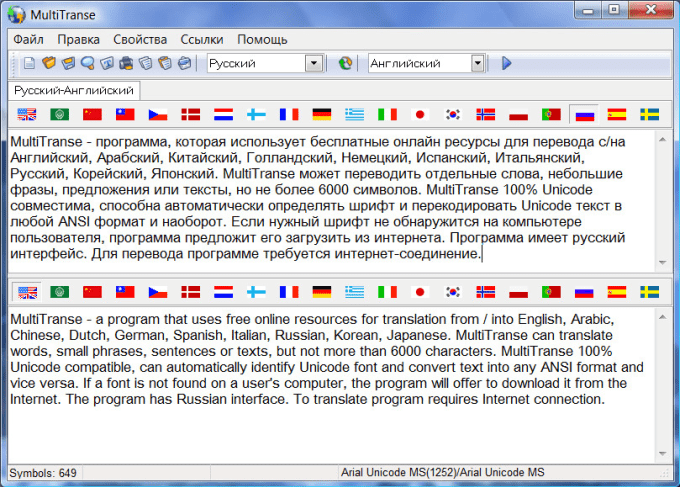Pick English flag in target flag row
This screenshot has height=487, width=680.
pyautogui.click(x=27, y=292)
